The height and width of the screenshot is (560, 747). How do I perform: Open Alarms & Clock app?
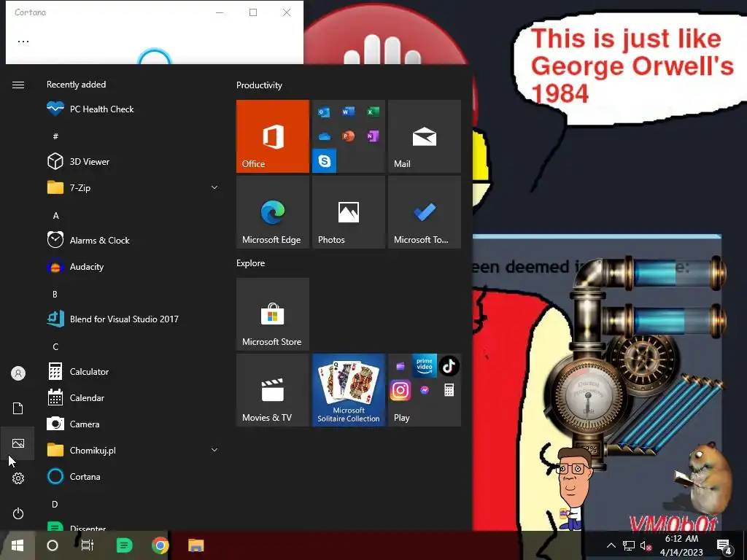pyautogui.click(x=133, y=240)
